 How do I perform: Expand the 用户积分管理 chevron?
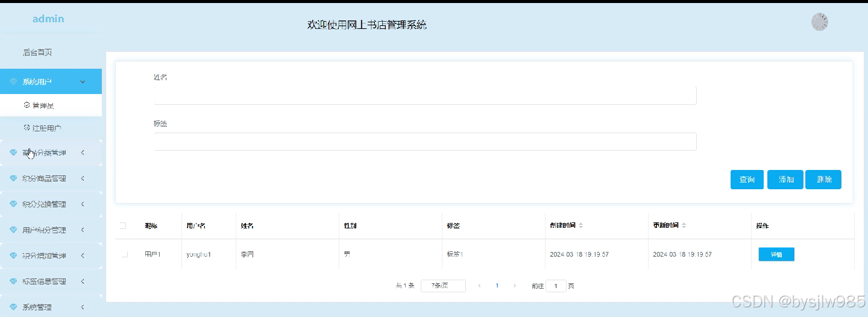[x=83, y=230]
